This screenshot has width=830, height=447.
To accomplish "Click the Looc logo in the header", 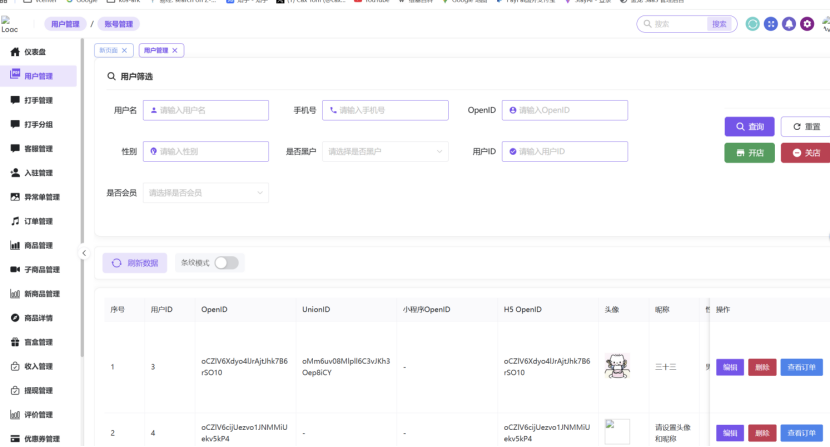I will point(9,24).
